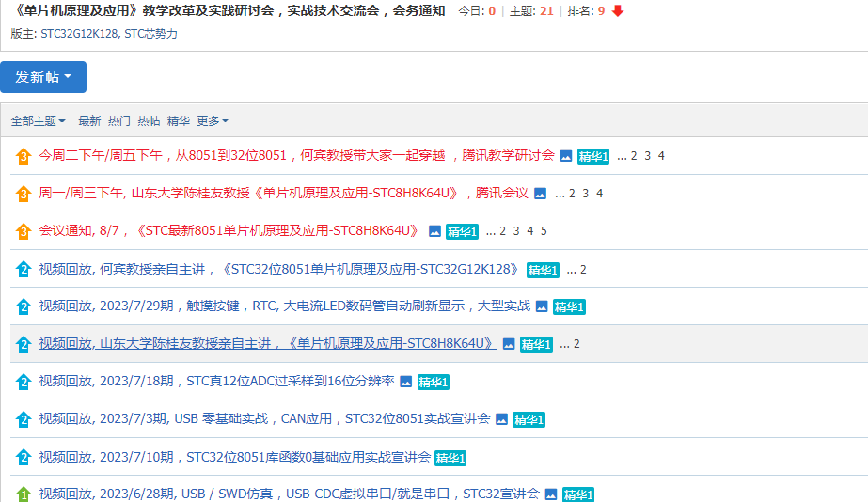Image resolution: width=868 pixels, height=502 pixels.
Task: Click image attachment icon on 今周二下午/周五下午 thread
Action: pyautogui.click(x=566, y=156)
